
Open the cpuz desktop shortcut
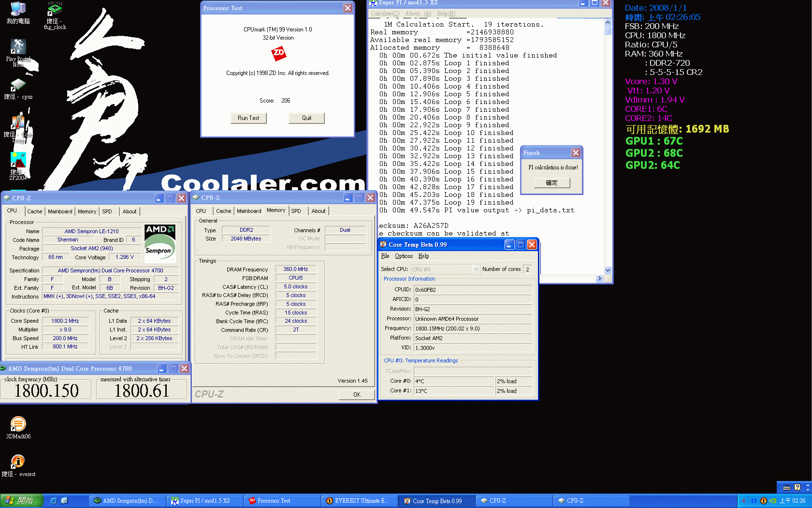click(18, 86)
